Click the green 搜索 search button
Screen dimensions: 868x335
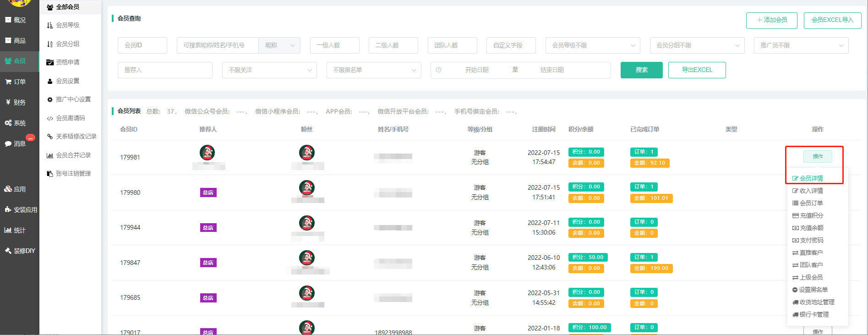[641, 70]
